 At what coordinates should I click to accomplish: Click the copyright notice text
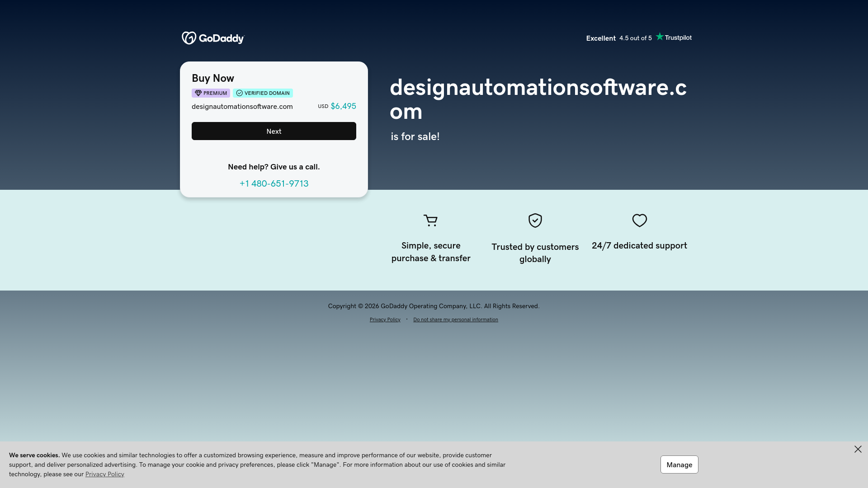(x=434, y=306)
